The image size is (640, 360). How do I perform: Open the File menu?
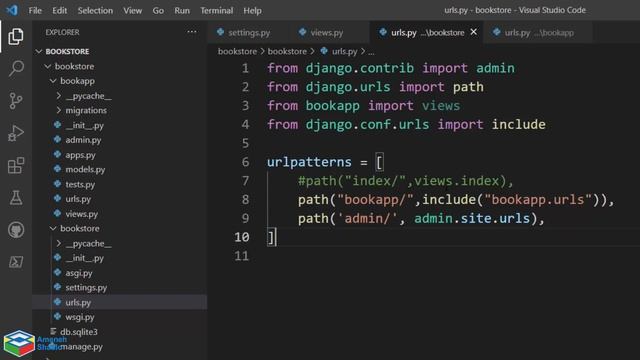tap(35, 11)
